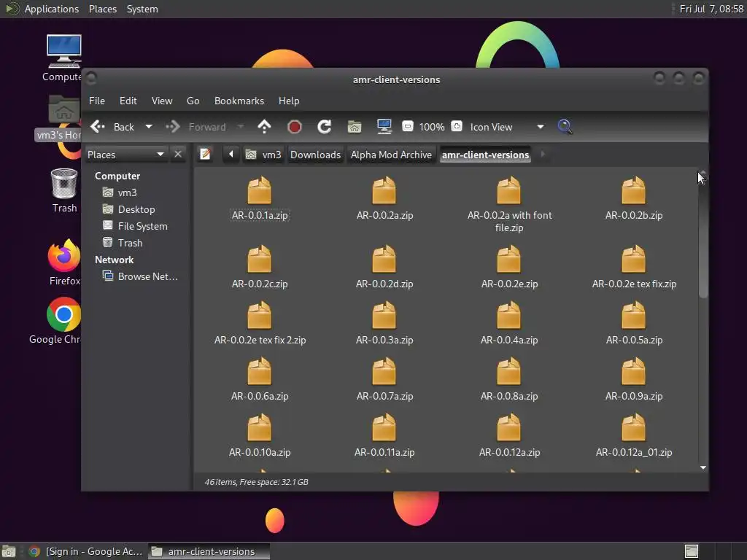
Task: Click the zoom in plus icon
Action: (457, 127)
